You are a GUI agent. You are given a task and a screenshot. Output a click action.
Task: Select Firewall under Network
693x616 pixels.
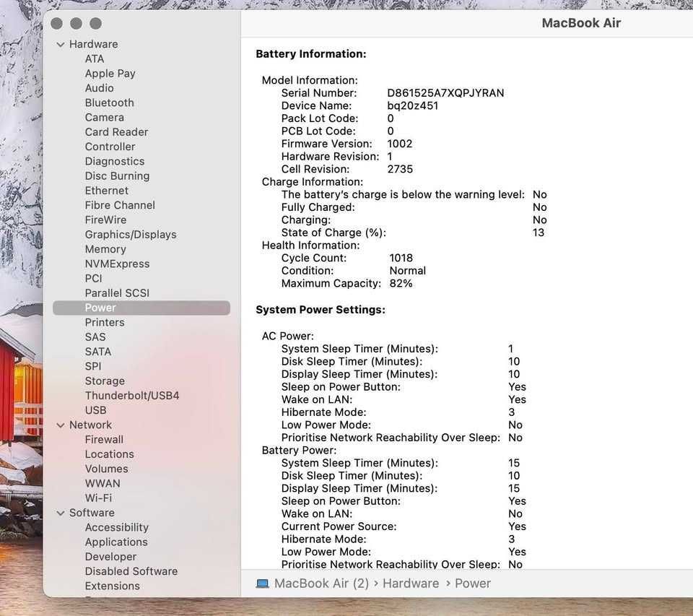(x=104, y=440)
